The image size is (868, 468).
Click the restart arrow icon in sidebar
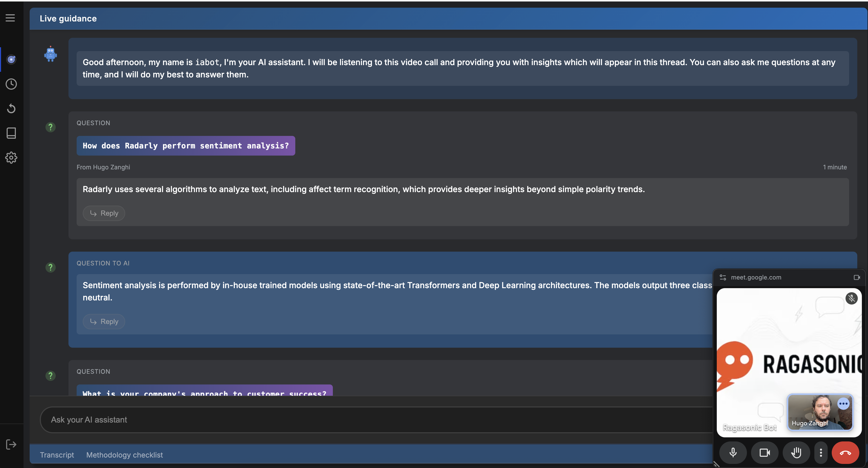click(x=11, y=108)
